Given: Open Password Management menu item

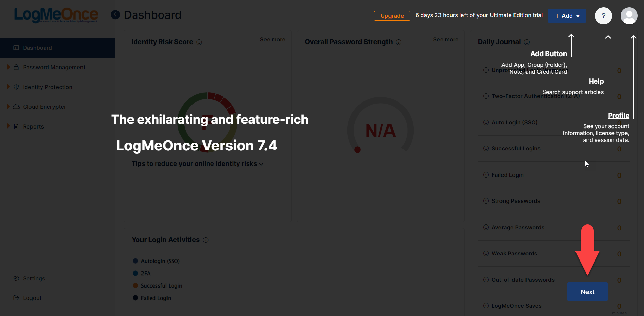Looking at the screenshot, I should click(54, 67).
